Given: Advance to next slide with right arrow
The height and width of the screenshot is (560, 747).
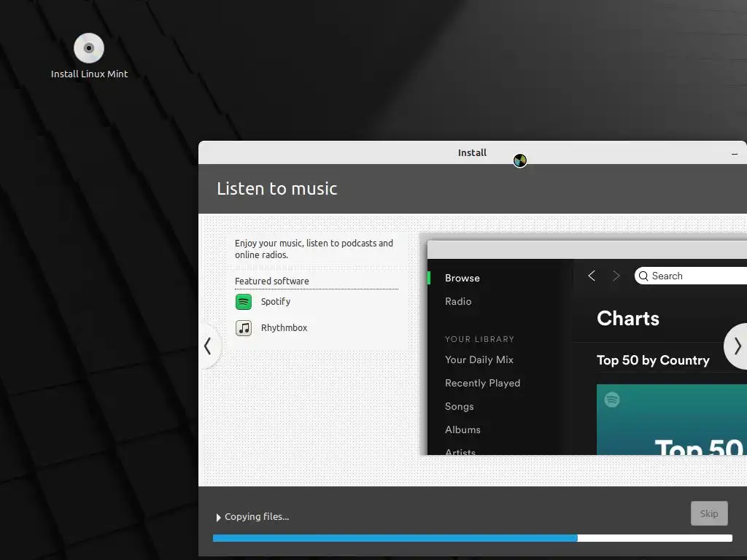Looking at the screenshot, I should tap(737, 346).
